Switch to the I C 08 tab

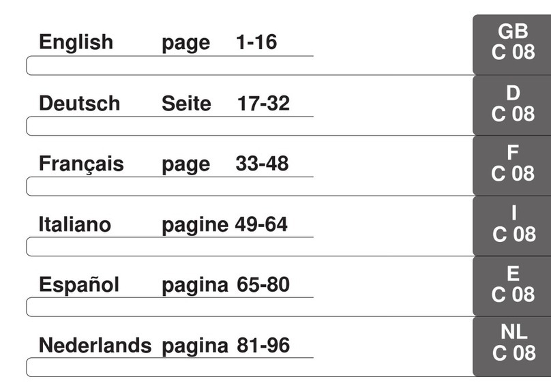513,224
